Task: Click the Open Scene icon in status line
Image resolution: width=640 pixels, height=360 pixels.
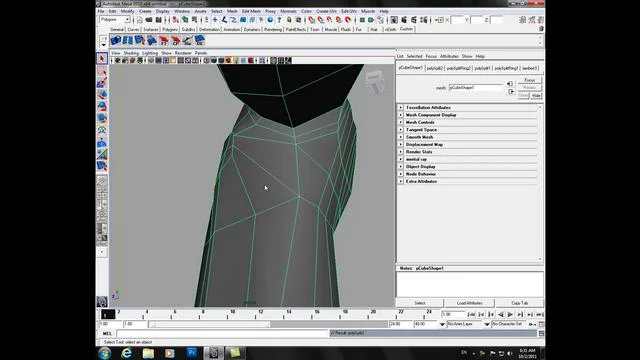Action: pyautogui.click(x=149, y=20)
